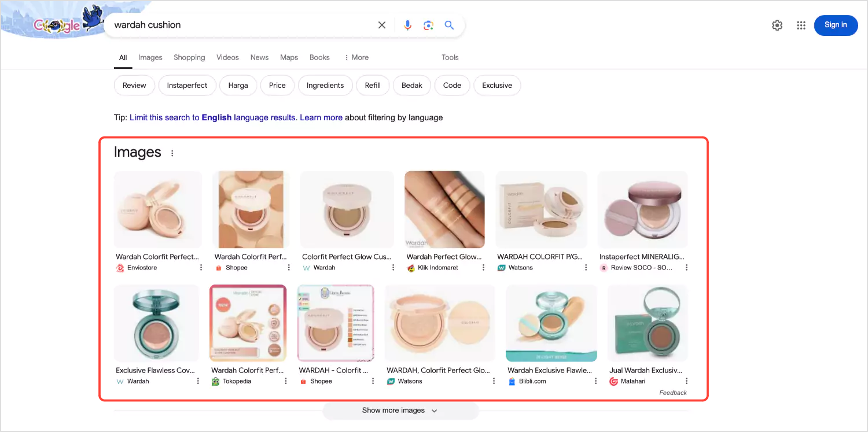Open Google apps grid icon
This screenshot has height=432, width=868.
(x=801, y=25)
